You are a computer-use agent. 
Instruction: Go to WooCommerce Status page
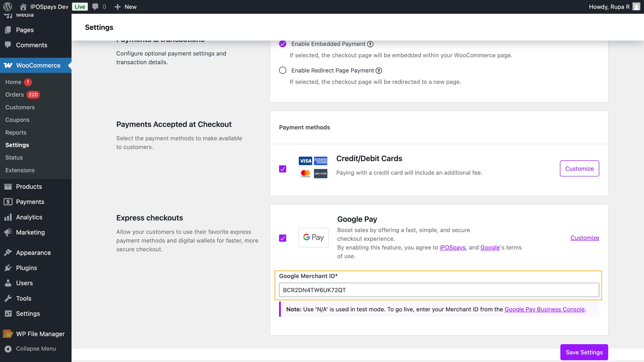tap(14, 158)
